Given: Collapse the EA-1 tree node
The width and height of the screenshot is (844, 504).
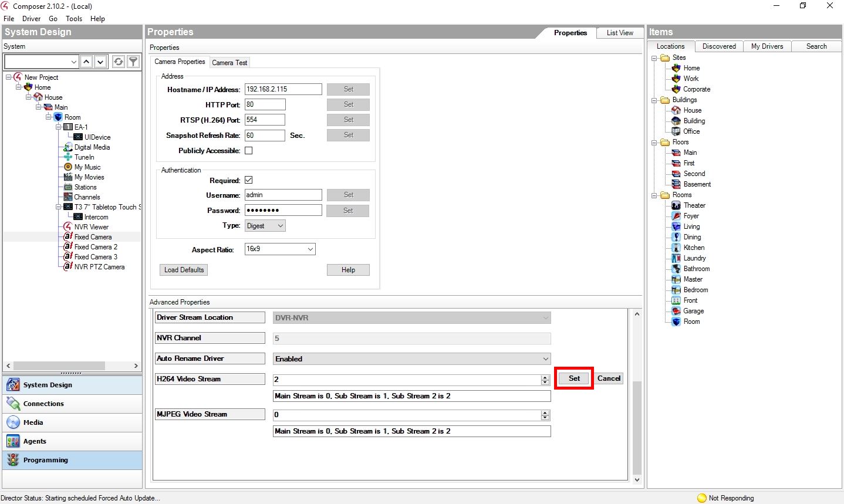Looking at the screenshot, I should coord(59,127).
